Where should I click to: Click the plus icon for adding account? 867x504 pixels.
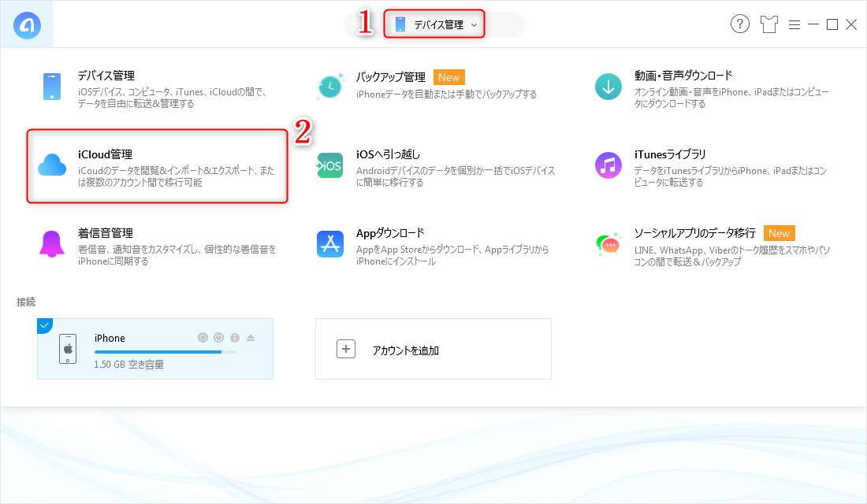346,350
